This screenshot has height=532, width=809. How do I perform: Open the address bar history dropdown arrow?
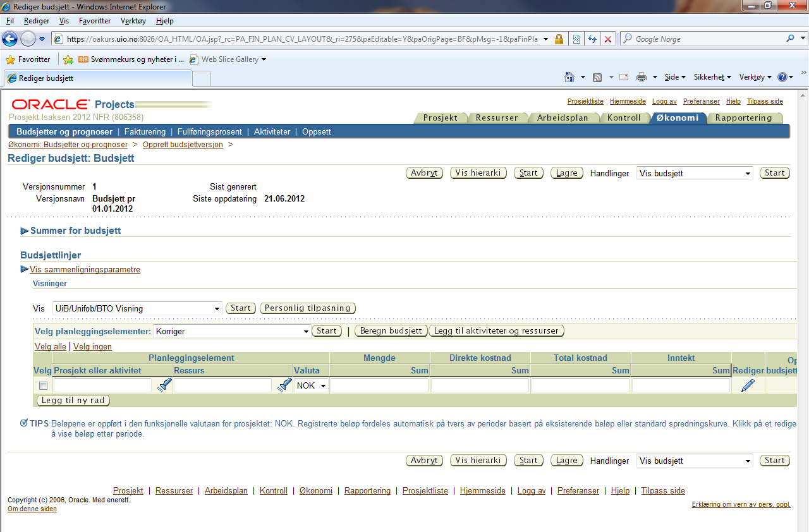545,39
